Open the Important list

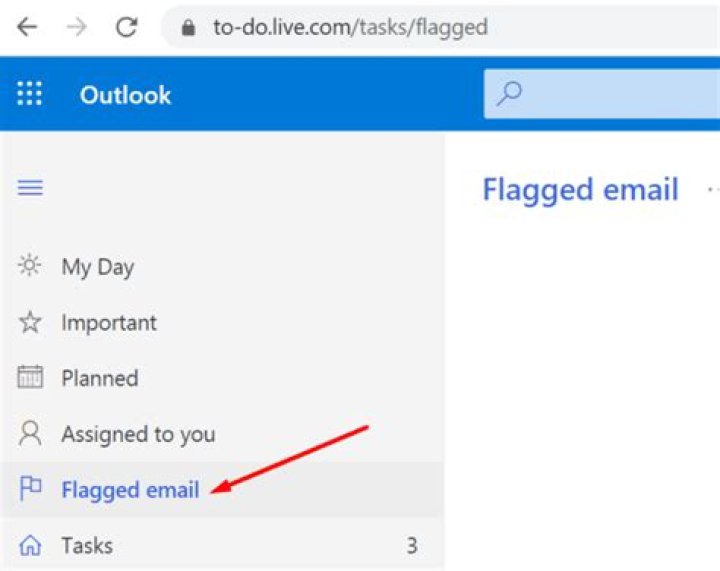[109, 323]
